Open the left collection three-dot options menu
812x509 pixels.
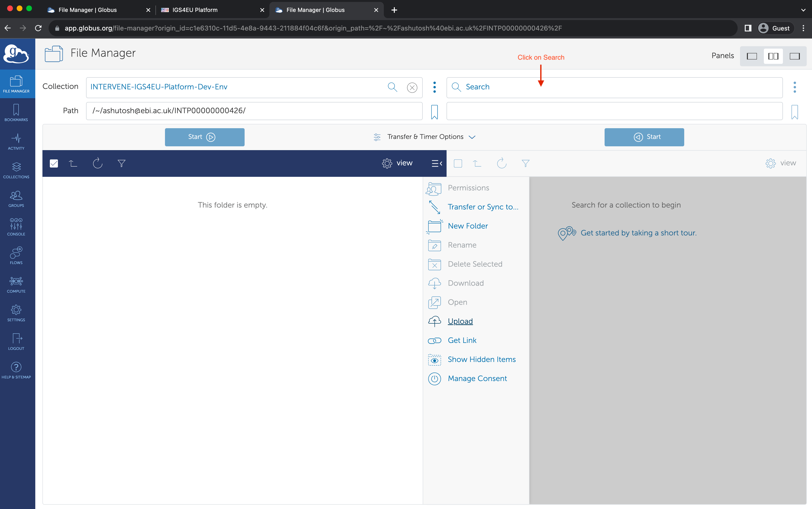[434, 87]
